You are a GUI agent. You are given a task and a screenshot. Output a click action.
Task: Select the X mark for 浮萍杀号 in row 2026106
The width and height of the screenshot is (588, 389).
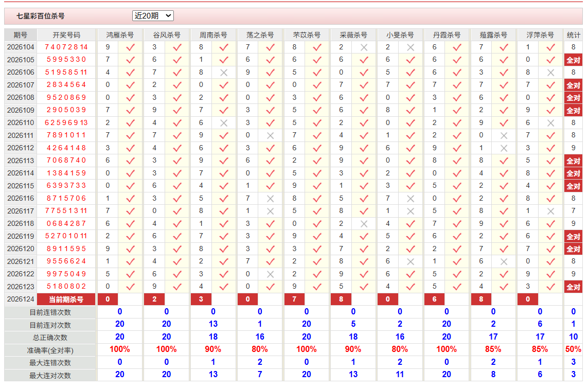[x=550, y=73]
